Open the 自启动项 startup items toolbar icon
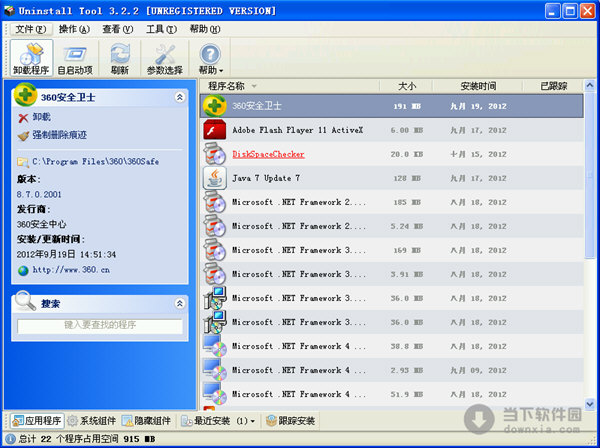Screen dimensions: 600x448 (x=75, y=58)
